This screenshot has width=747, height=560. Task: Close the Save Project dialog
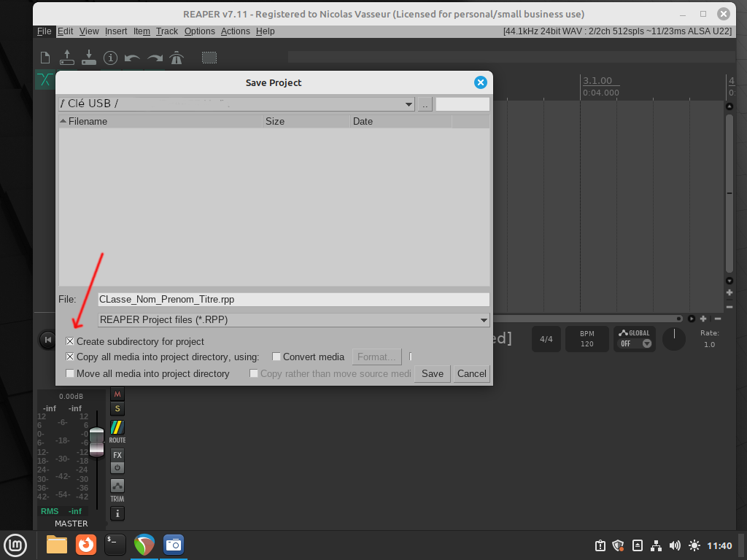click(481, 82)
